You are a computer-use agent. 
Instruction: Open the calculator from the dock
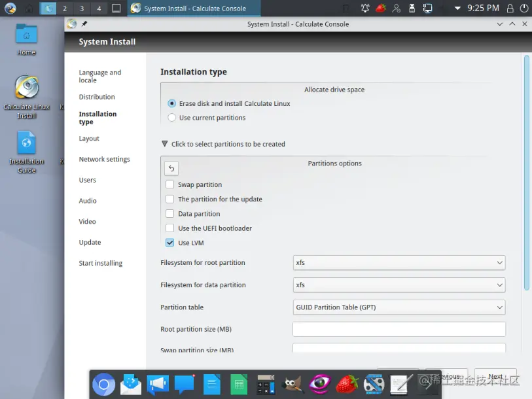[266, 385]
